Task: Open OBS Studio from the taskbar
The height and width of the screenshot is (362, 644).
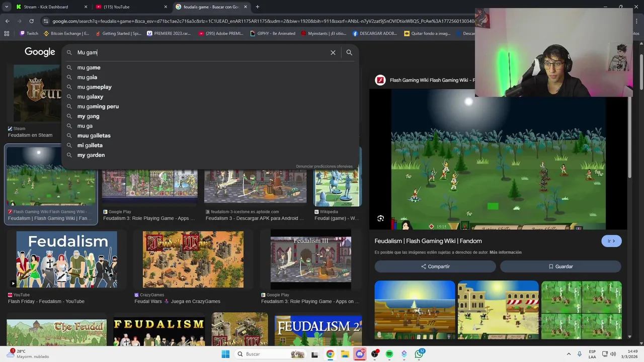Action: [x=374, y=354]
